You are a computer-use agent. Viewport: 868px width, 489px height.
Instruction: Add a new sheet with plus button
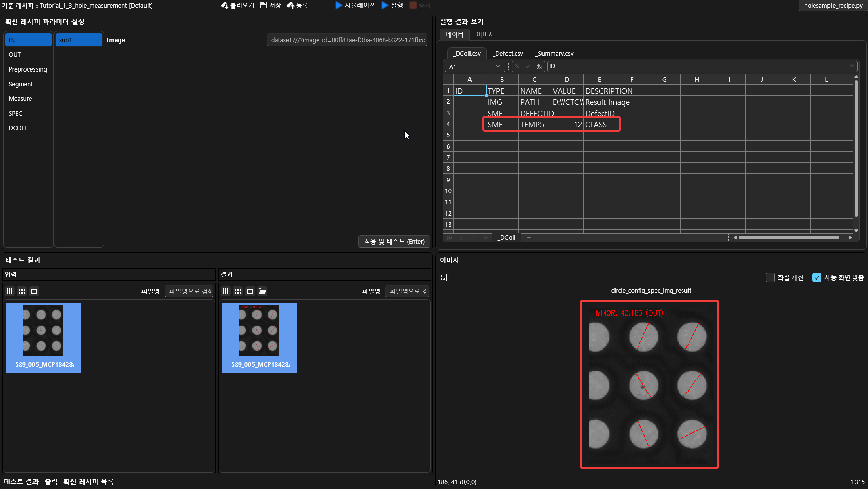[529, 237]
